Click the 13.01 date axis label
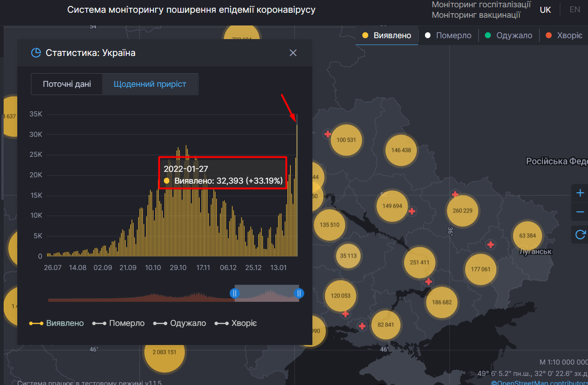Screen dimensions: 588x385 tap(278, 268)
